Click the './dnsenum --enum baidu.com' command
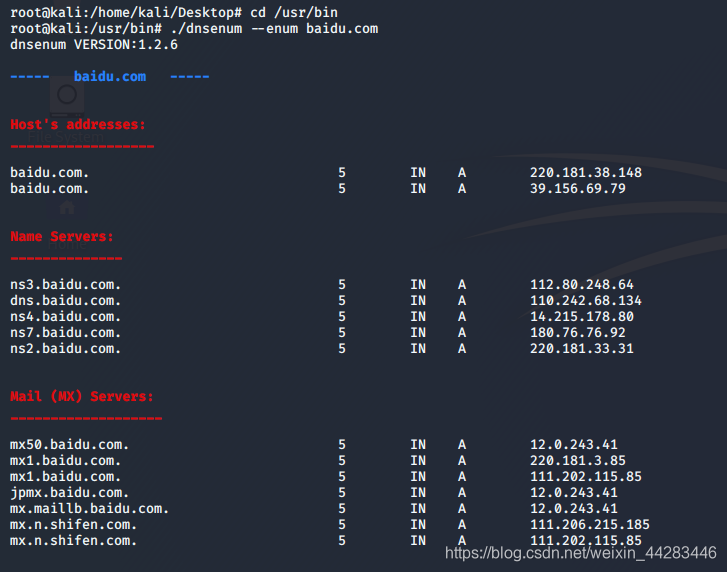 (274, 29)
